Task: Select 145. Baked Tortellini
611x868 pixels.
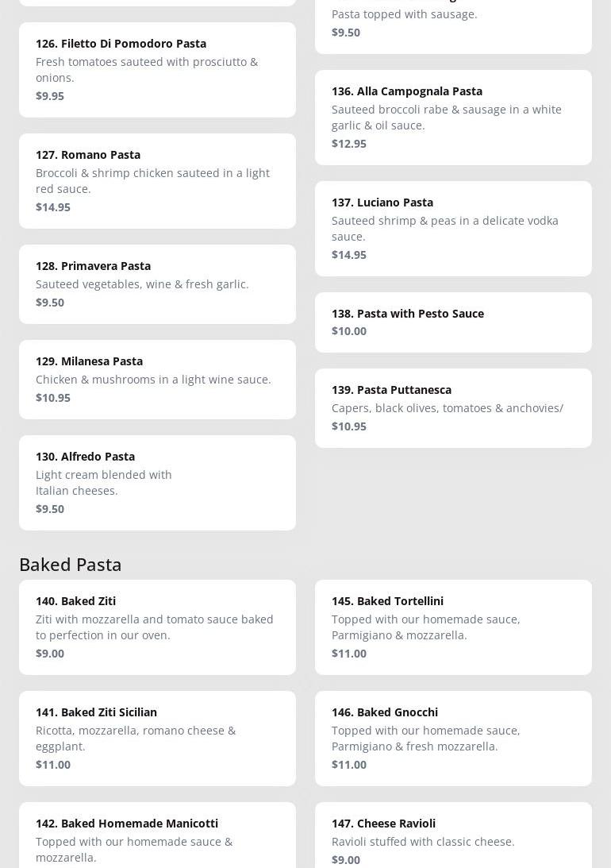Action: (453, 627)
